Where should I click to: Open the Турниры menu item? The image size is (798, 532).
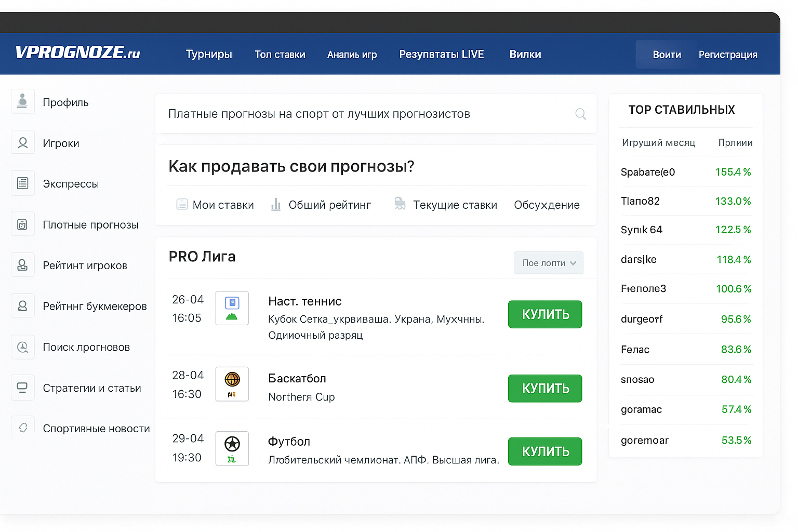(x=209, y=55)
